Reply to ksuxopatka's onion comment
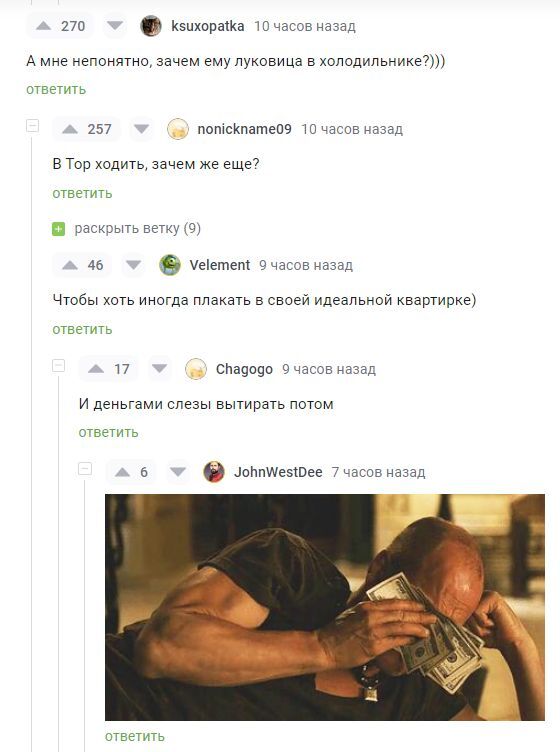The height and width of the screenshot is (752, 560). pyautogui.click(x=56, y=90)
